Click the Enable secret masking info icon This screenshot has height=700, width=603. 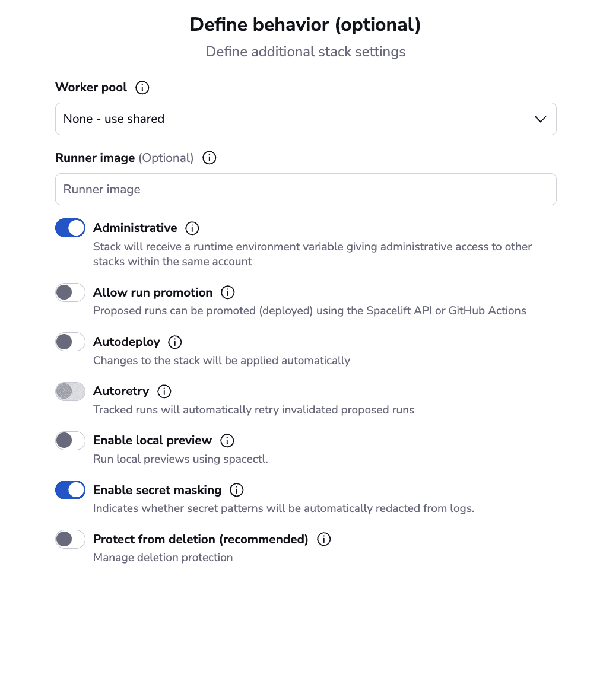coord(236,490)
